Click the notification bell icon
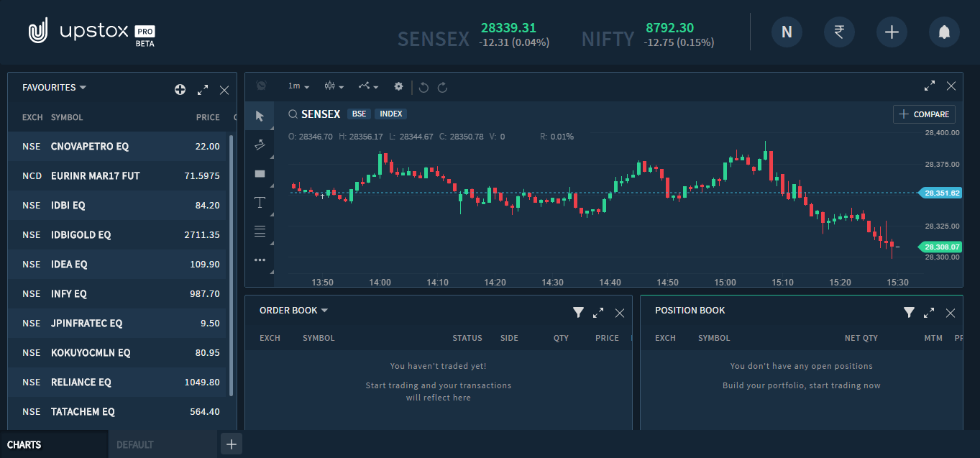This screenshot has width=980, height=458. pyautogui.click(x=944, y=32)
